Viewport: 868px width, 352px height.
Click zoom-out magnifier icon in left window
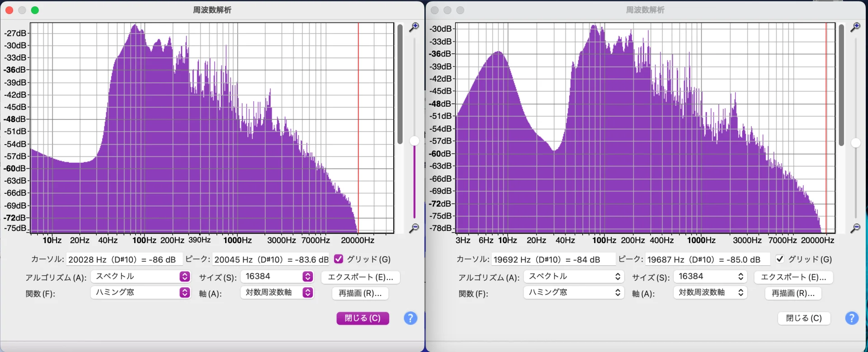[414, 228]
